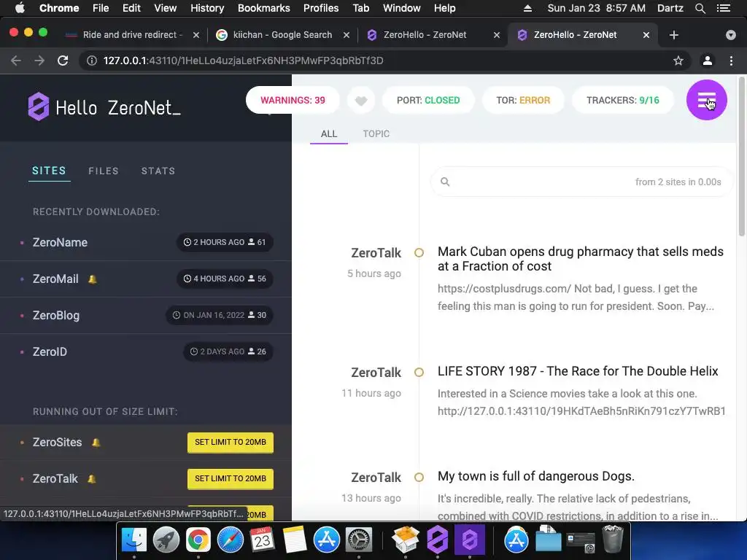Launch Safari from the dock
The height and width of the screenshot is (560, 747).
coord(230,540)
